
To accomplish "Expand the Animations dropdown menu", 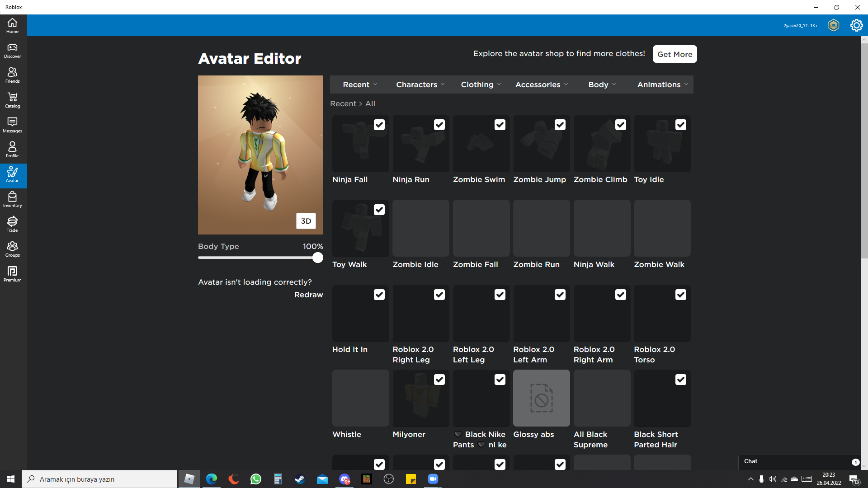I will [663, 84].
